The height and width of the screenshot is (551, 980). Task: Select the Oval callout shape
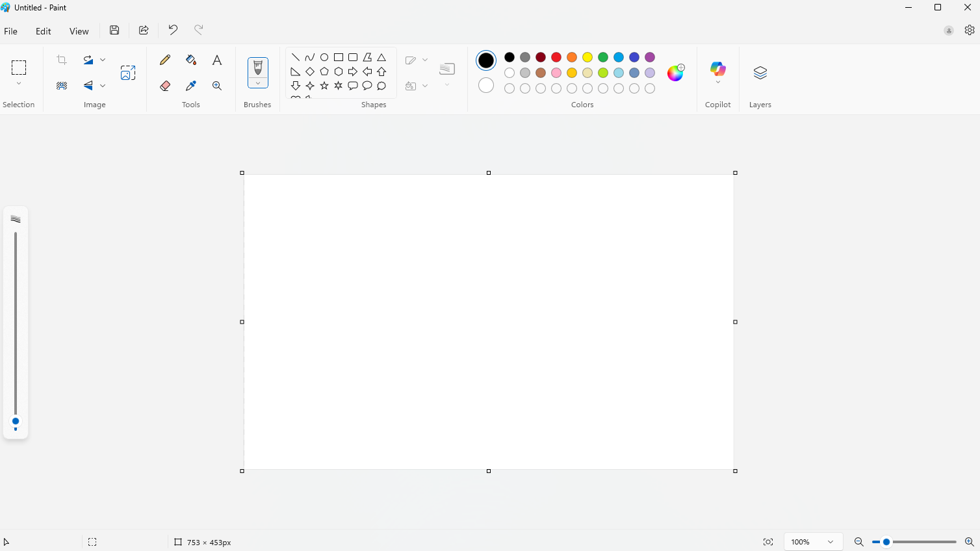367,86
